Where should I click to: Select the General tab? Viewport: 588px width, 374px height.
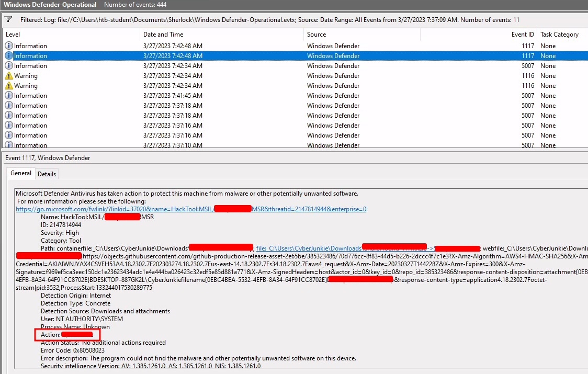[x=21, y=173]
